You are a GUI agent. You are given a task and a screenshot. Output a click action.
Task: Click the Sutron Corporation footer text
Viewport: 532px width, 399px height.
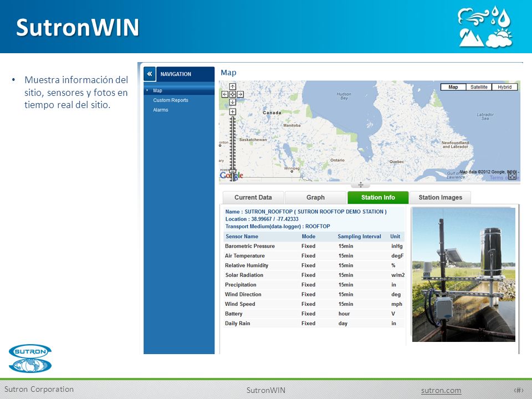pyautogui.click(x=39, y=389)
